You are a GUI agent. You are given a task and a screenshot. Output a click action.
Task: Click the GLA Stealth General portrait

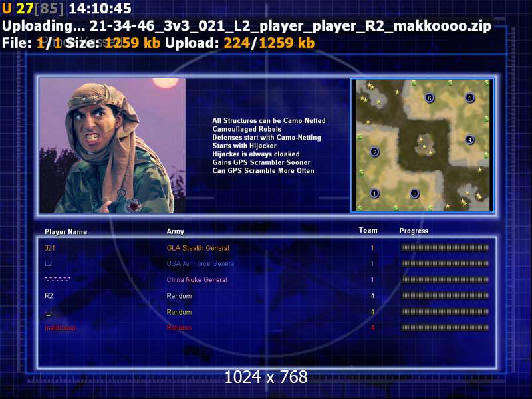(x=112, y=146)
